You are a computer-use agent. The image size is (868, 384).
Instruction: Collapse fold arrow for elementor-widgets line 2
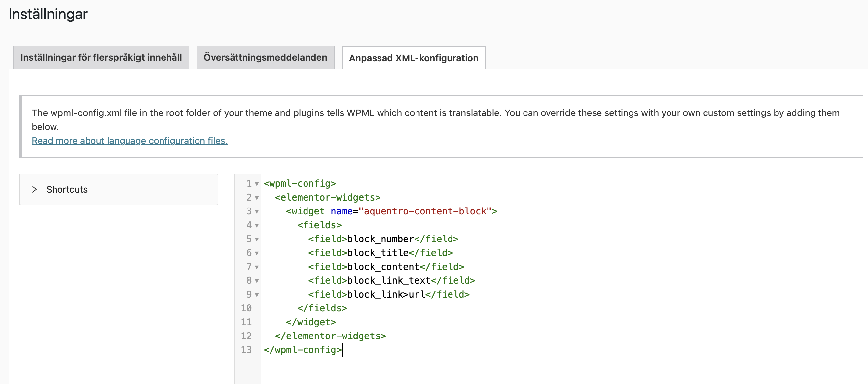coord(257,198)
